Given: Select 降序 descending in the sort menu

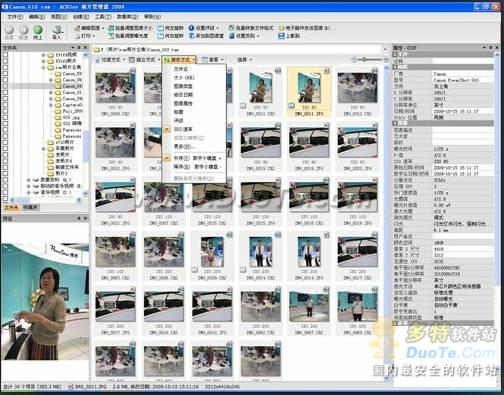Looking at the screenshot, I should pyautogui.click(x=194, y=166).
